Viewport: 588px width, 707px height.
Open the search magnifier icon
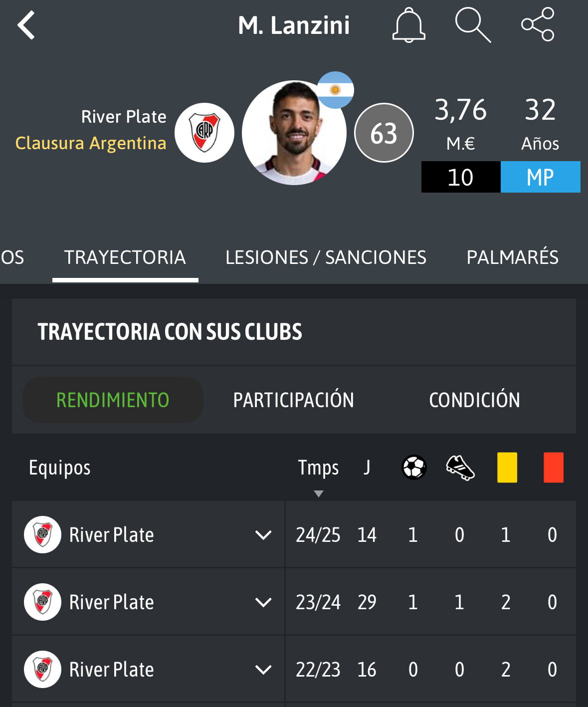click(472, 25)
